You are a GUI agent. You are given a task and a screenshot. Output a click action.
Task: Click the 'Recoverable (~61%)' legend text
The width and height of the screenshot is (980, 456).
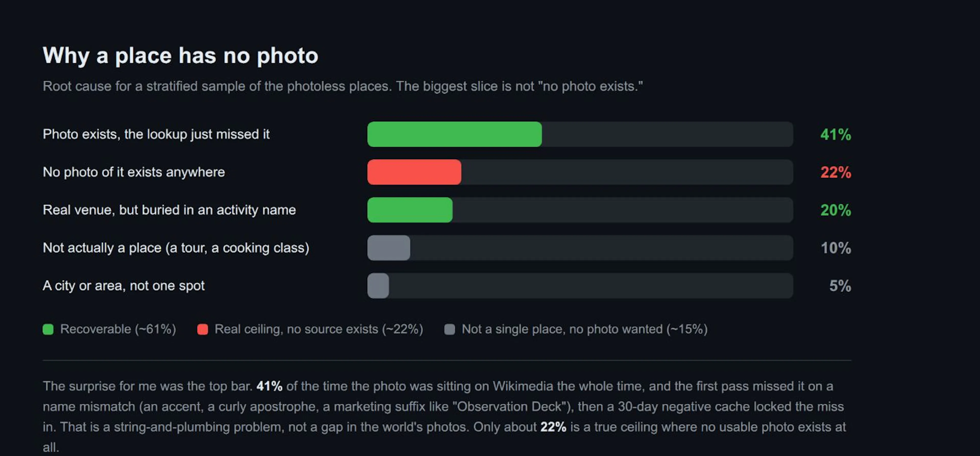pos(118,329)
